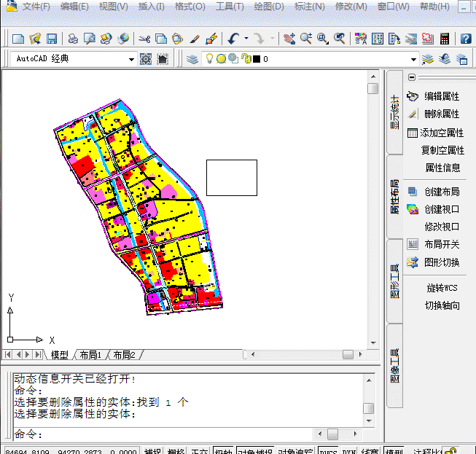The image size is (476, 454).
Task: Click the Paste icon
Action: tap(178, 39)
